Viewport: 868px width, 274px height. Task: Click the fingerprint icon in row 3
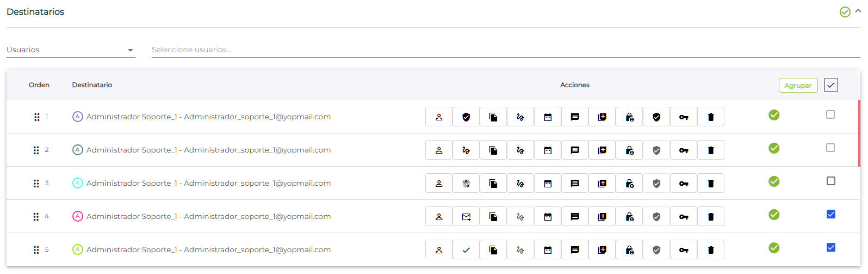[x=466, y=184]
